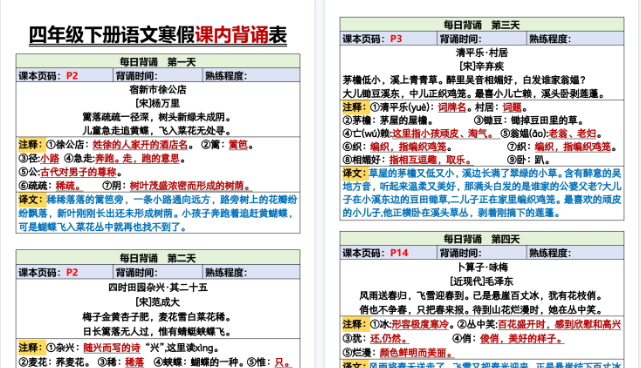This screenshot has height=368, width=641.
Task: Click the verse 儿童急走追黄蝶
Action: 117,131
